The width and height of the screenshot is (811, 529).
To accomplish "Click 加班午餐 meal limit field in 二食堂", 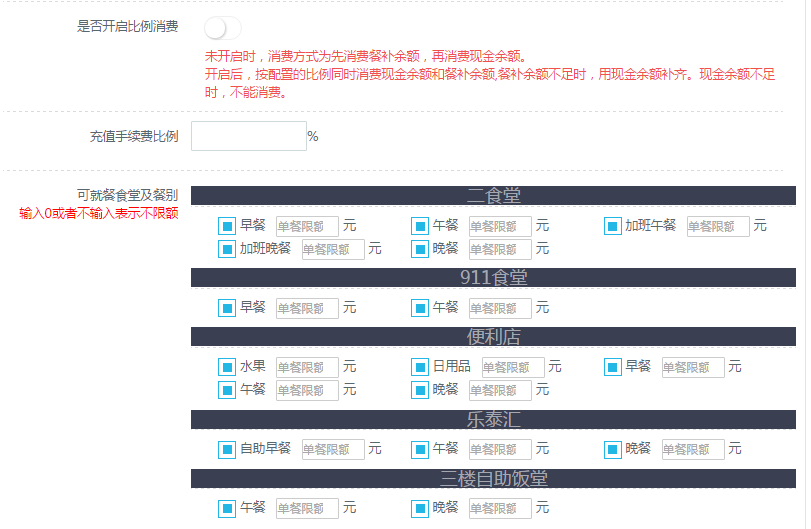I will [x=718, y=227].
